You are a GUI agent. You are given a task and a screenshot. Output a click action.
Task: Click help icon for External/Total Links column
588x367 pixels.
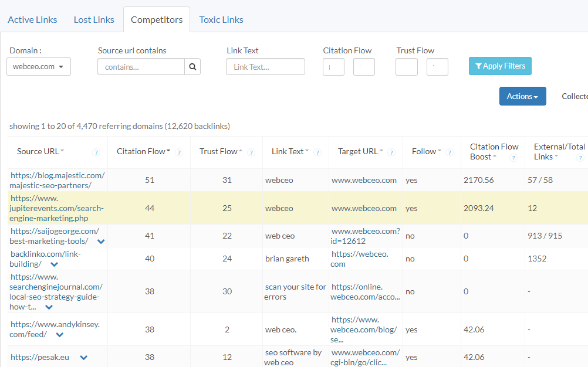coord(580,158)
